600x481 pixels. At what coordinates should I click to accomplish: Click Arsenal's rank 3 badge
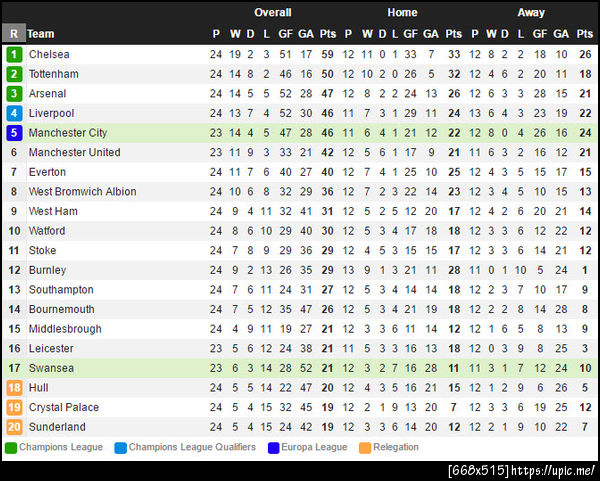(x=14, y=93)
